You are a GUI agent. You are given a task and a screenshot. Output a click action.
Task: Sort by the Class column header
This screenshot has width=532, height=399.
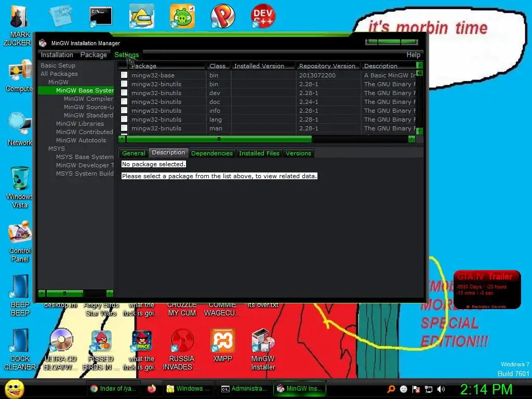(218, 66)
